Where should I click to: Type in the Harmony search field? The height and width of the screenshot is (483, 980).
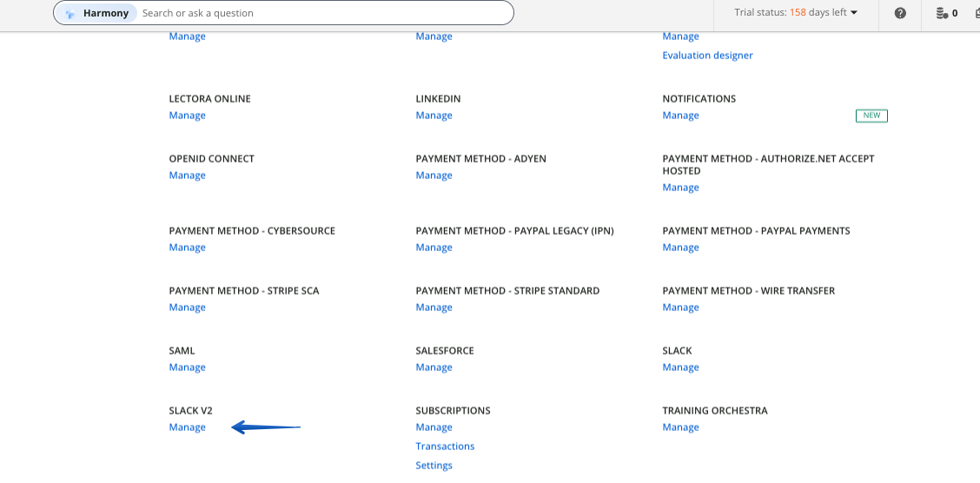pos(321,13)
